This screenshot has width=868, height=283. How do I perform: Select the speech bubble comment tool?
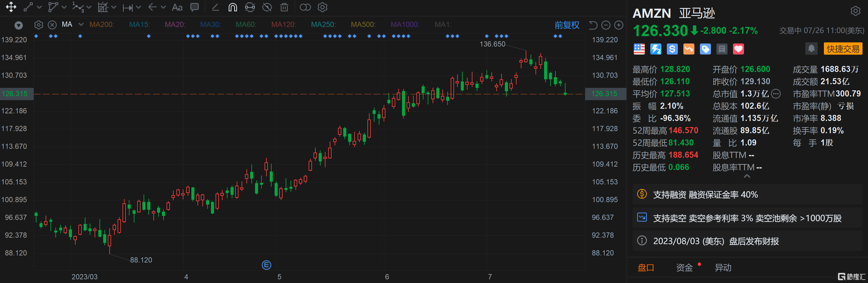pyautogui.click(x=194, y=7)
